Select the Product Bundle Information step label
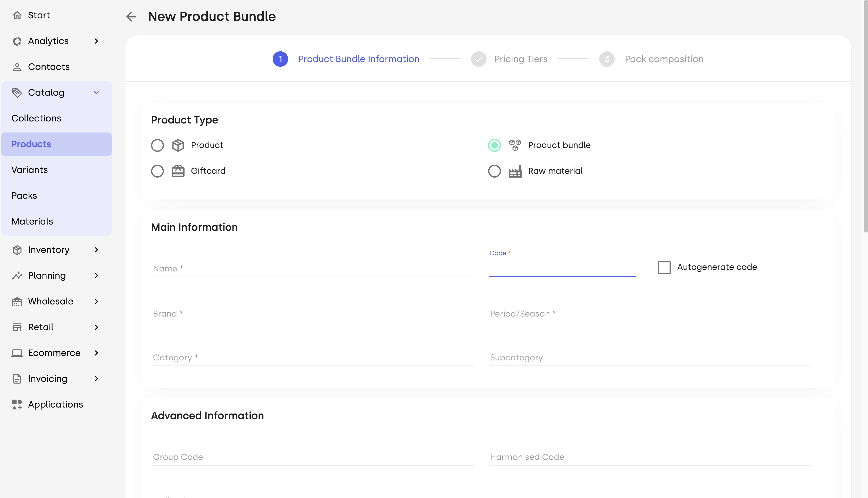 359,59
